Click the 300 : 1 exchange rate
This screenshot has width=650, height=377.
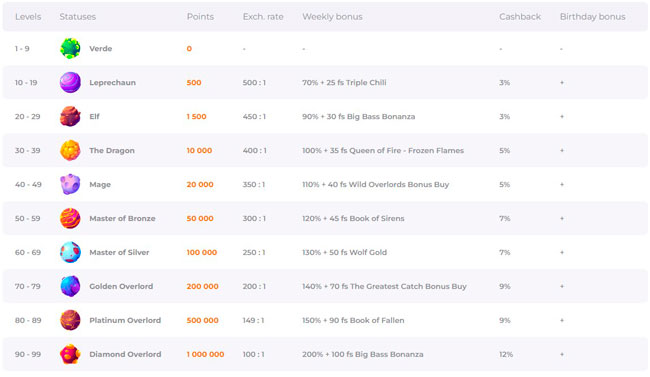pyautogui.click(x=254, y=219)
